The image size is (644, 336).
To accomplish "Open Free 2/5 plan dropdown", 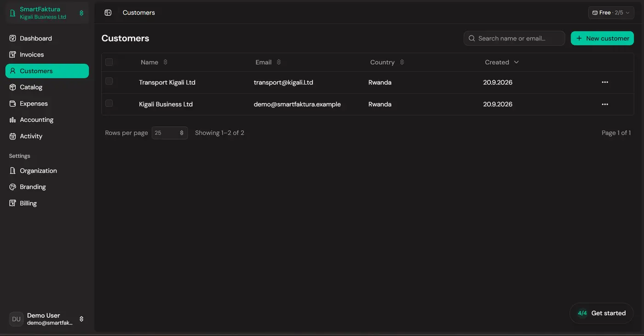I will click(x=611, y=13).
